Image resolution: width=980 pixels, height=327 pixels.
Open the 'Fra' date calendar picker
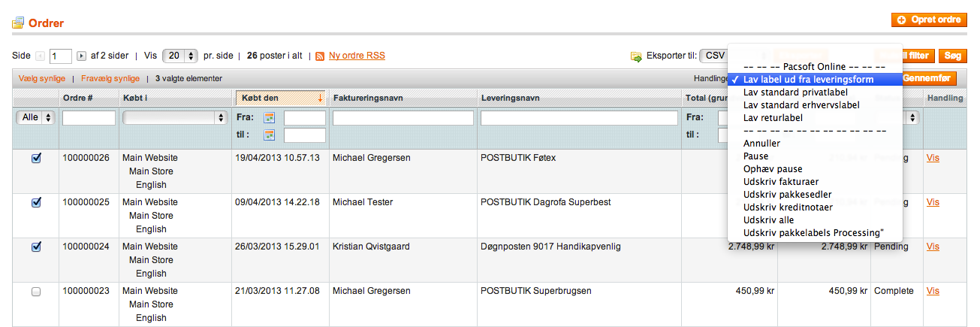269,118
